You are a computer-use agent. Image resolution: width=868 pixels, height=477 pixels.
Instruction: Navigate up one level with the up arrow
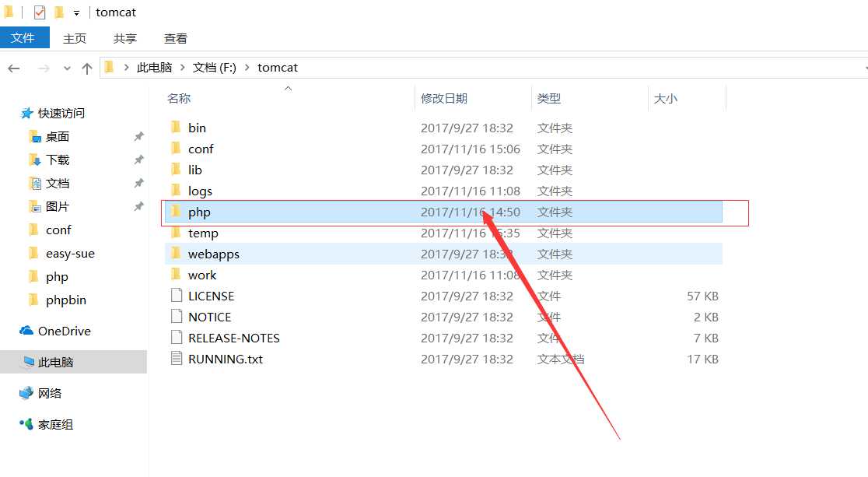[x=87, y=68]
